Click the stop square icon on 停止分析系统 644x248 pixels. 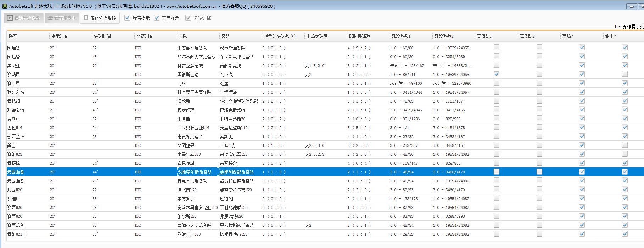[86, 17]
